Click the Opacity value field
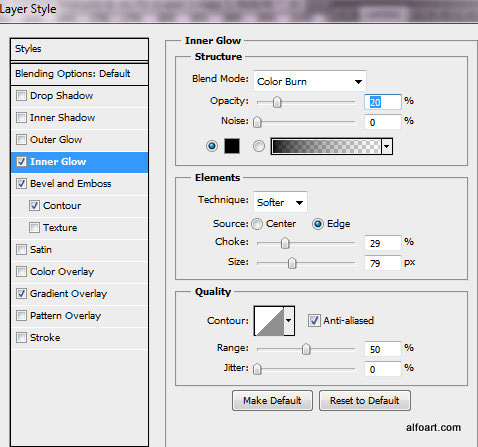Image resolution: width=478 pixels, height=447 pixels. 383,102
